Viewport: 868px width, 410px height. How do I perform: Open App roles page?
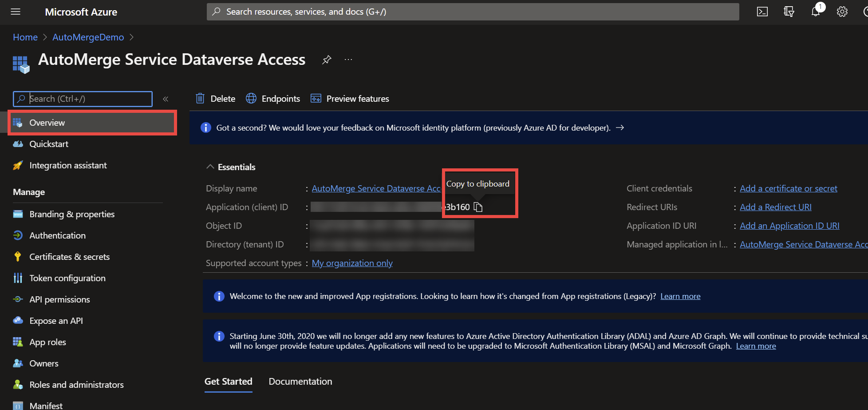(47, 342)
